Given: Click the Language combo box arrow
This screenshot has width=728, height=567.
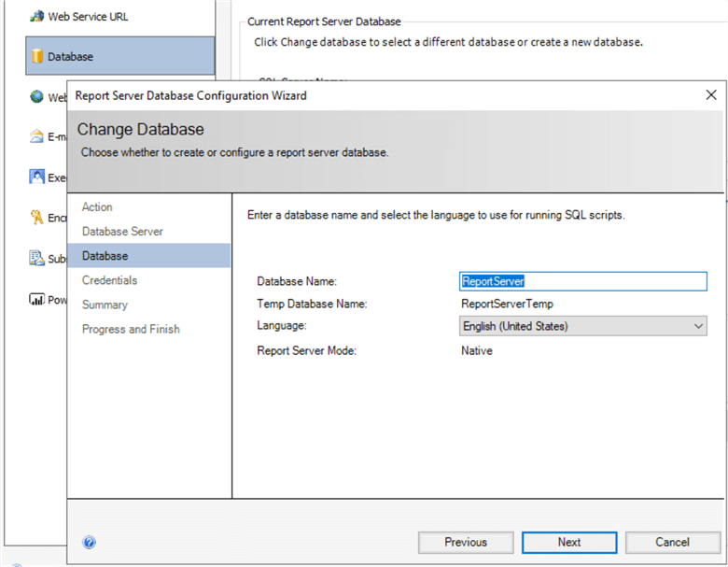Looking at the screenshot, I should (x=698, y=326).
